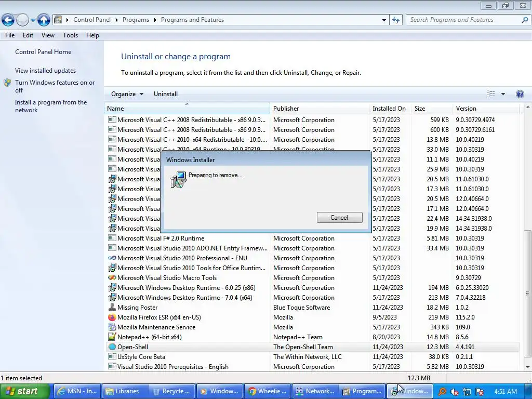The image size is (532, 399).
Task: Cancel the Windows Installer dialog
Action: point(340,218)
